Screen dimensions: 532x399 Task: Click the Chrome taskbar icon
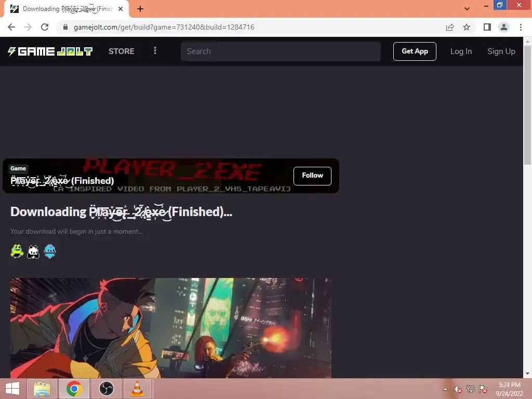pos(74,389)
